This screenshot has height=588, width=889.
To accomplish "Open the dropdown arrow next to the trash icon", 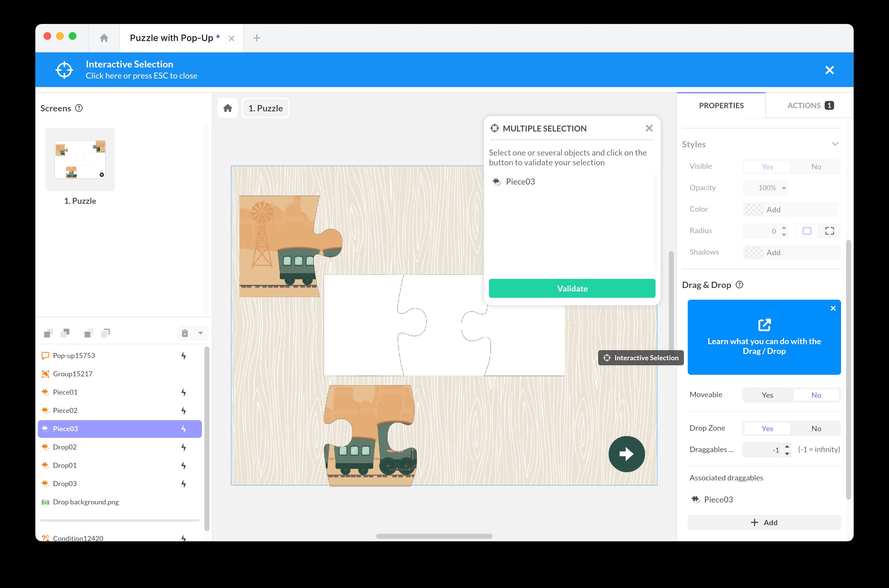I will (x=201, y=333).
